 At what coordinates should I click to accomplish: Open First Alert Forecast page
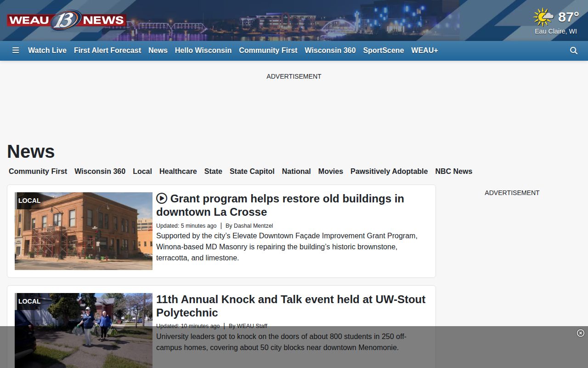click(x=107, y=51)
